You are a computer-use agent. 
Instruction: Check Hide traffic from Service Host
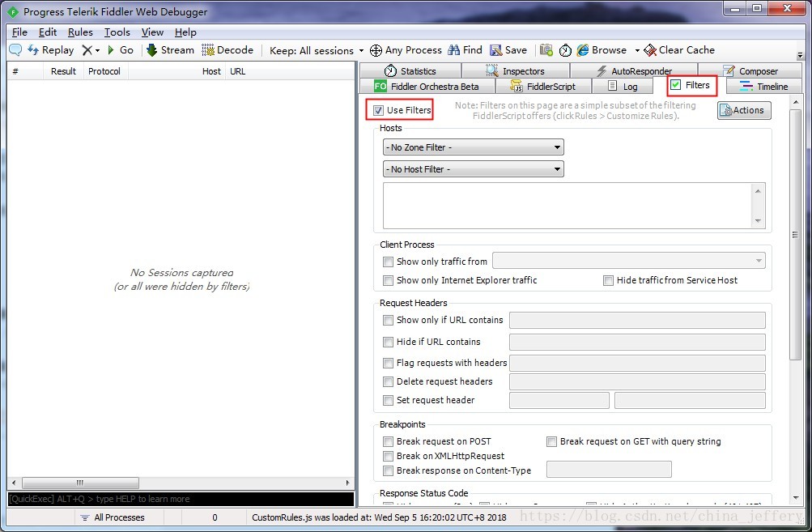click(608, 281)
